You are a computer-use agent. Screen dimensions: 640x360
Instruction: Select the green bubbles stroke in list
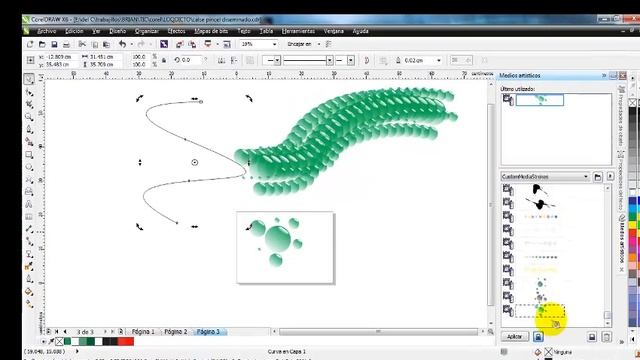click(540, 311)
